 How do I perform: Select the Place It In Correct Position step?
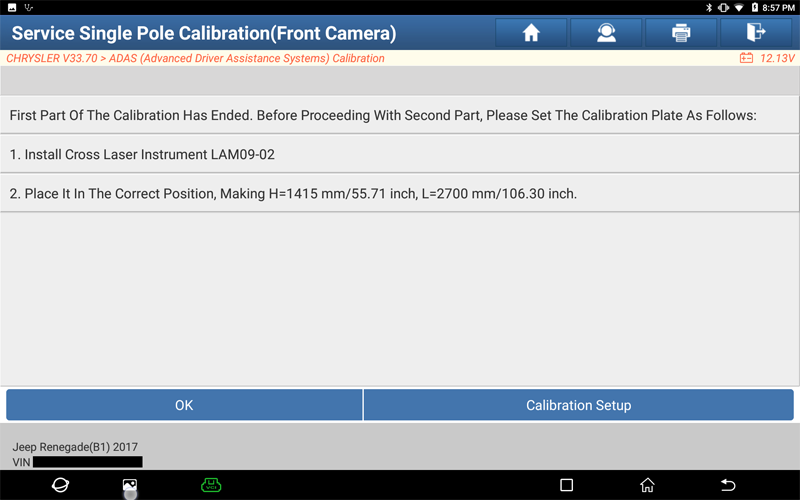400,193
